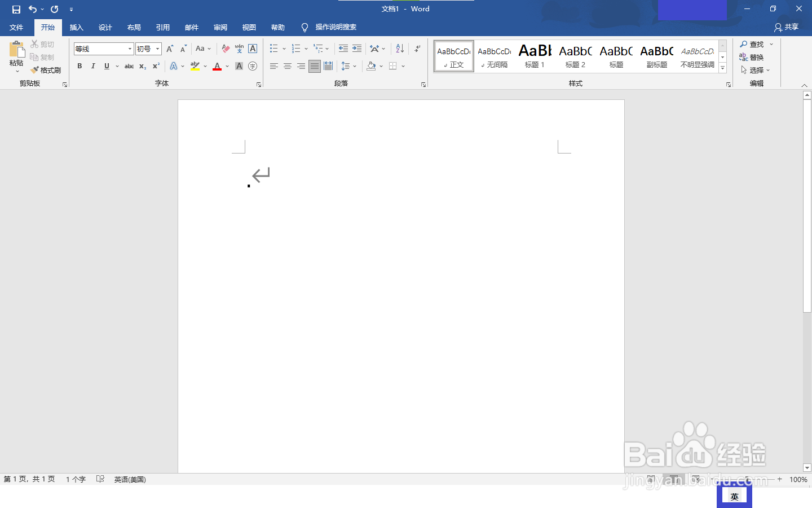The image size is (812, 508).
Task: Apply the 标题 1 style
Action: click(x=535, y=56)
